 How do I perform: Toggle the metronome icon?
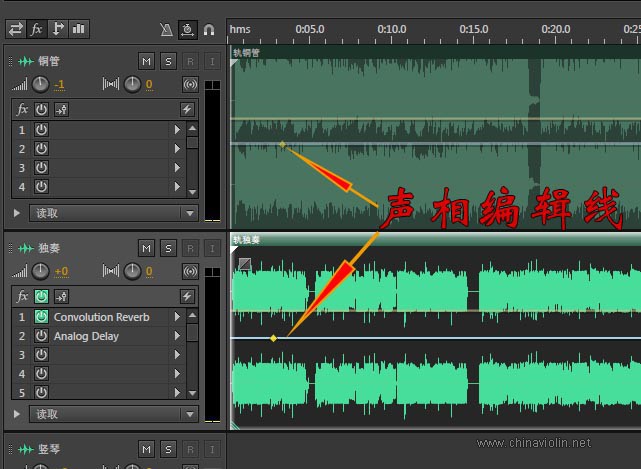pyautogui.click(x=166, y=30)
